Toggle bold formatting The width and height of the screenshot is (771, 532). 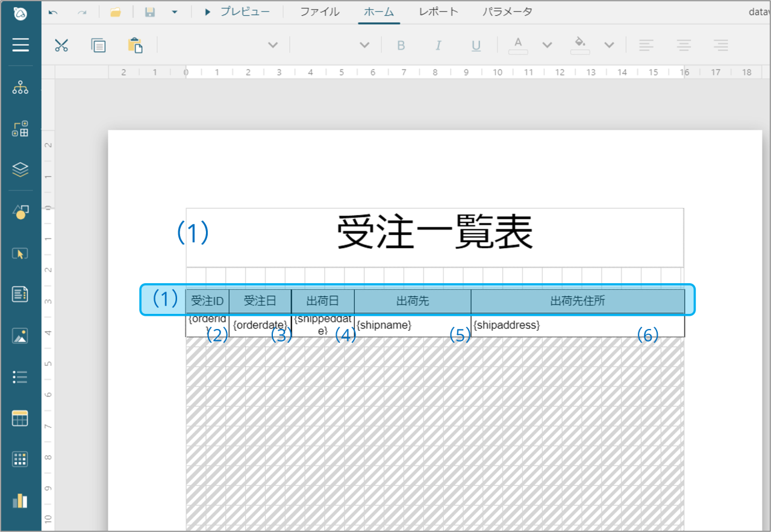401,45
